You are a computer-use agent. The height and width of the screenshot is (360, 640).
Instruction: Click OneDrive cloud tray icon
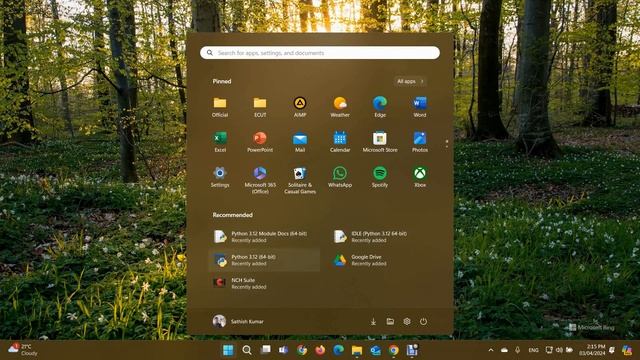click(504, 350)
